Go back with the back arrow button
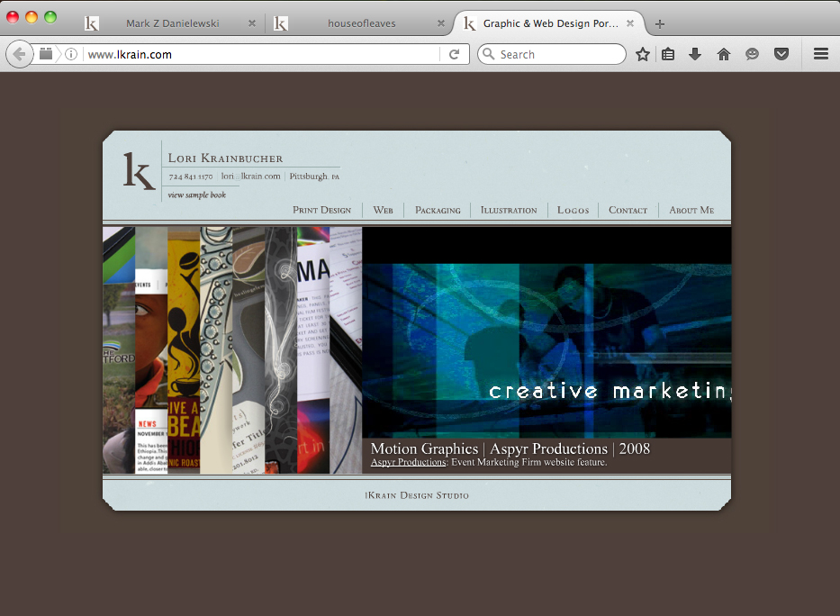 (19, 54)
